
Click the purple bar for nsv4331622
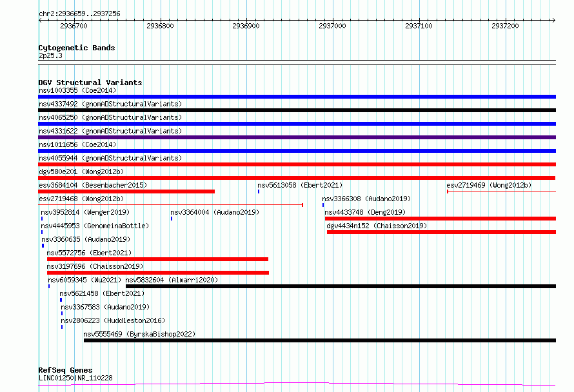(x=297, y=137)
